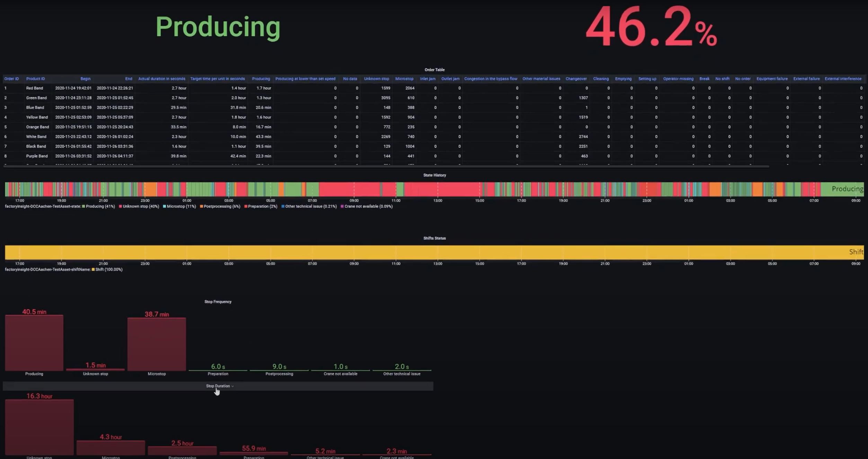Viewport: 868px width, 459px height.
Task: Click Other technical issue legend color icon
Action: [x=283, y=206]
